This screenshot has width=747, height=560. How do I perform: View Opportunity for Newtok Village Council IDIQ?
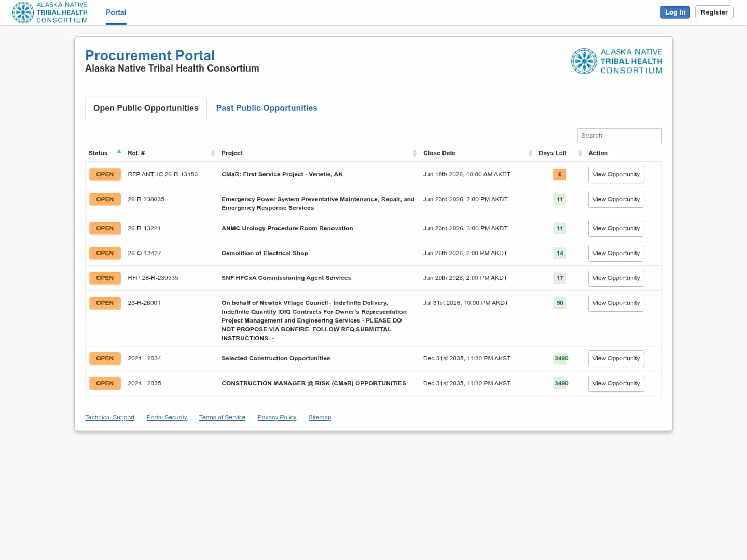pyautogui.click(x=616, y=303)
